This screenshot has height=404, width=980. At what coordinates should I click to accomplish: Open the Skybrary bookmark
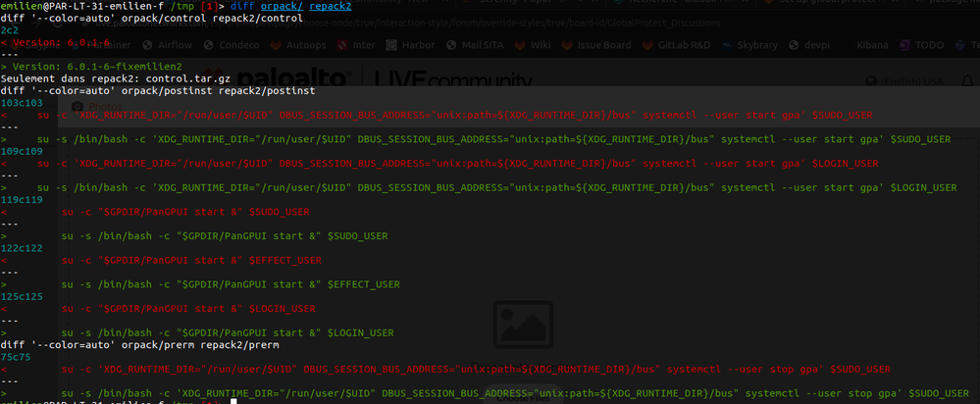coord(752,45)
